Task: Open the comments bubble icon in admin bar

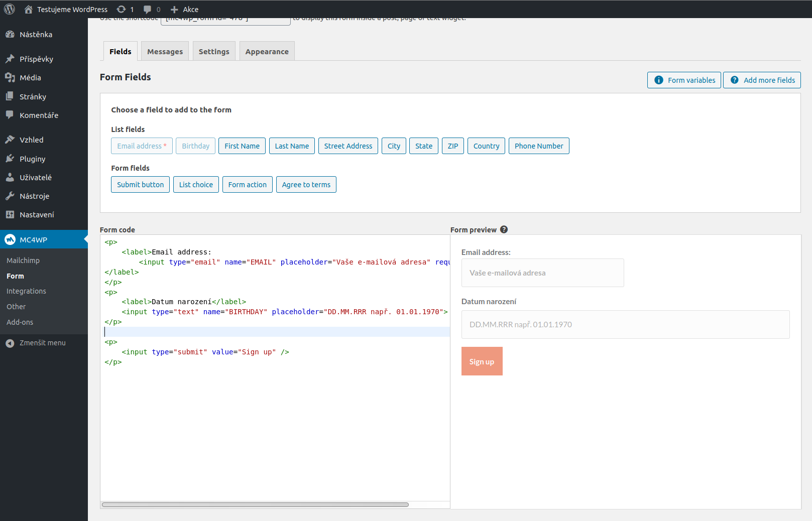Action: (x=147, y=9)
